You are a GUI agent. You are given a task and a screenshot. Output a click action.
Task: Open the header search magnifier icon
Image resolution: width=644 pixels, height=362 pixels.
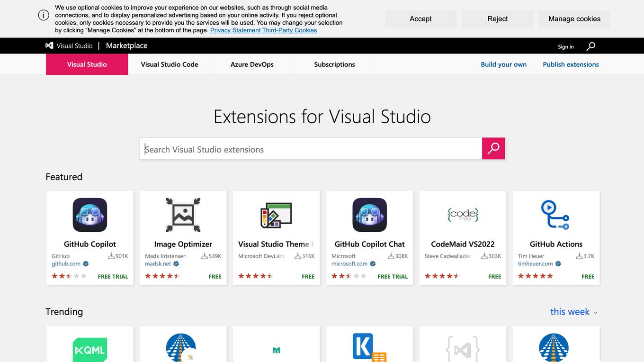(590, 46)
